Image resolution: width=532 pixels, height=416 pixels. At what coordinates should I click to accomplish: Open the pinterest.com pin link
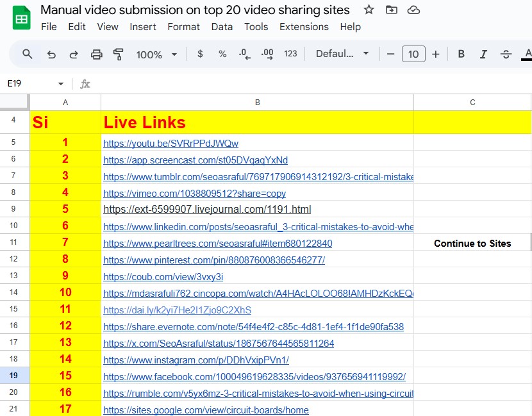214,260
